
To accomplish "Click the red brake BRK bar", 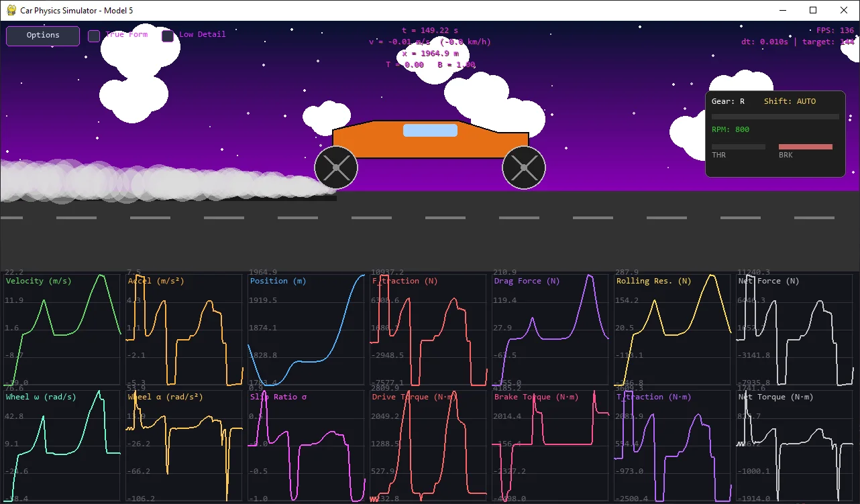I will [805, 147].
